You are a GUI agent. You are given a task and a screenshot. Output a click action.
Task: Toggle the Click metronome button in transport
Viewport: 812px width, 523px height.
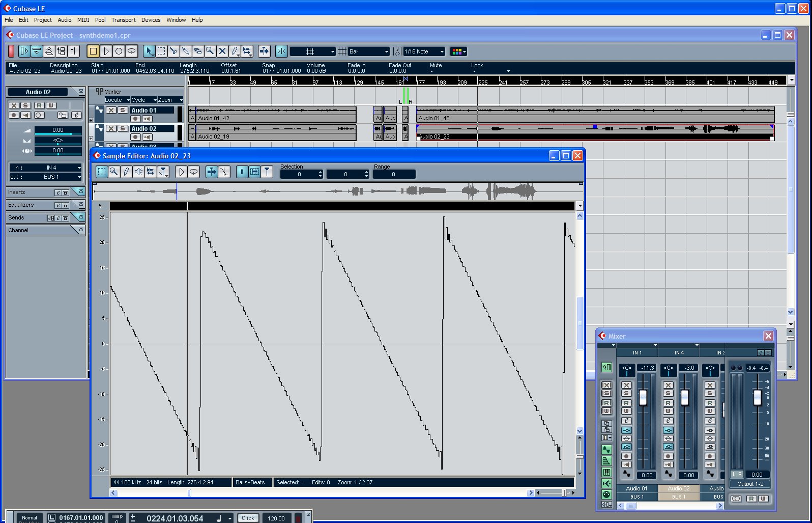[248, 518]
